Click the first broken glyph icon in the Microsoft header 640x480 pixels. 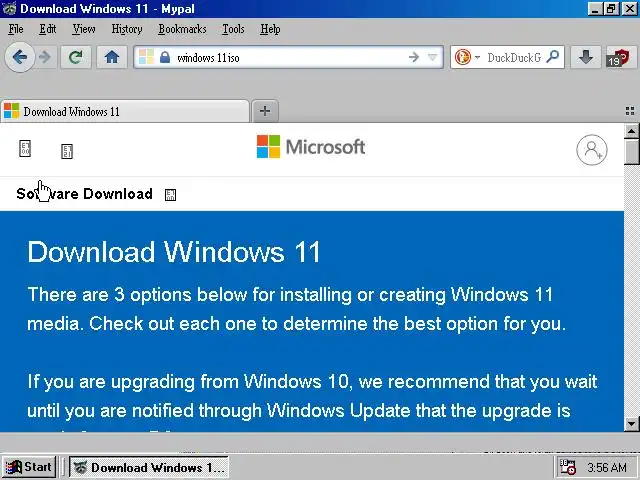(x=25, y=148)
